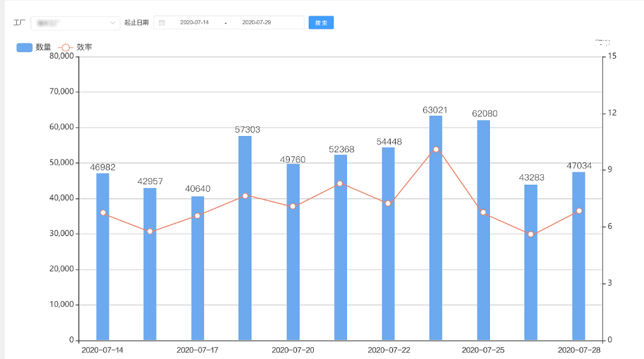
Task: Click the bar labeled 63021
Action: tap(435, 228)
